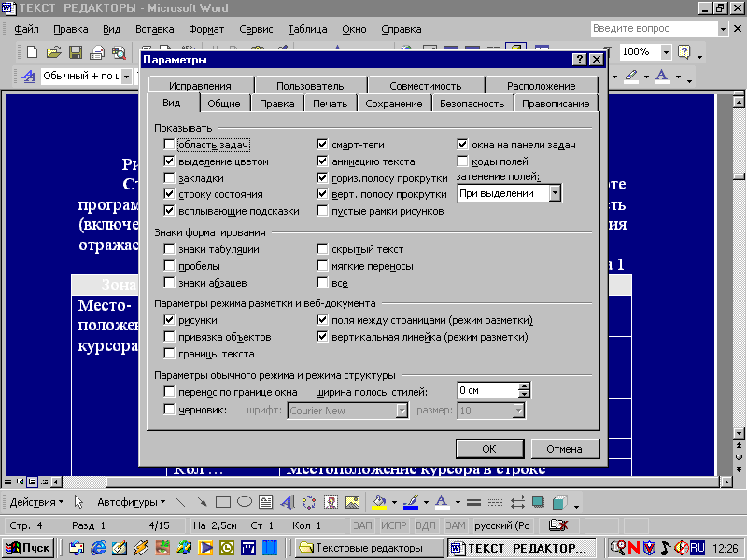This screenshot has width=747, height=560.
Task: Open the Styles and Formatting icon
Action: click(29, 77)
